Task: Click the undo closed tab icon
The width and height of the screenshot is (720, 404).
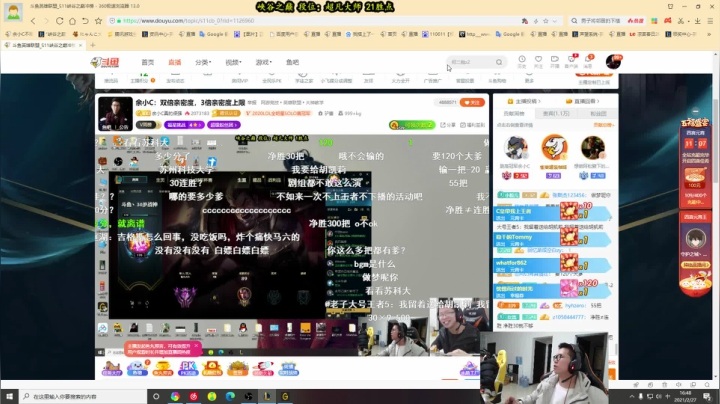Action: [x=85, y=21]
